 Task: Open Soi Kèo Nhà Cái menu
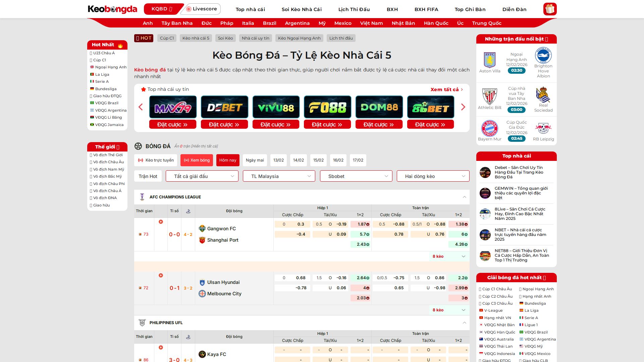[301, 9]
